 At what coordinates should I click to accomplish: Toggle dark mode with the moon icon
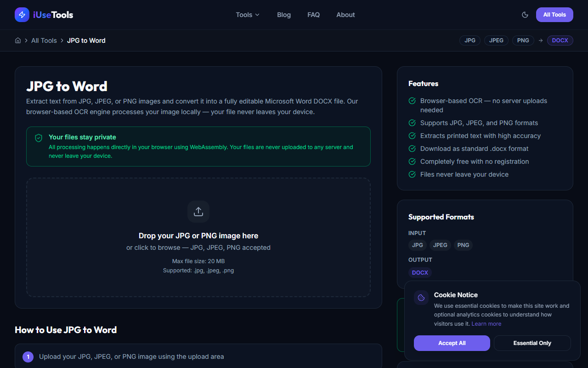[x=525, y=15]
